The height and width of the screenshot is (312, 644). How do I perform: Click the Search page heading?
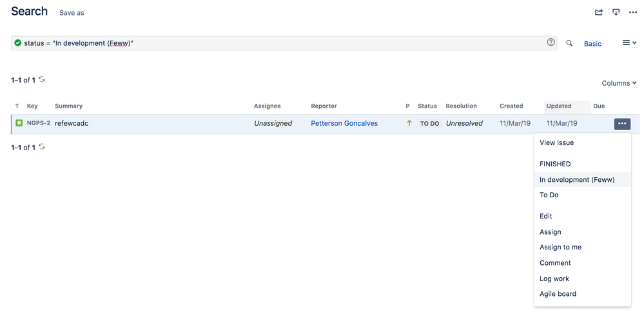click(x=29, y=12)
